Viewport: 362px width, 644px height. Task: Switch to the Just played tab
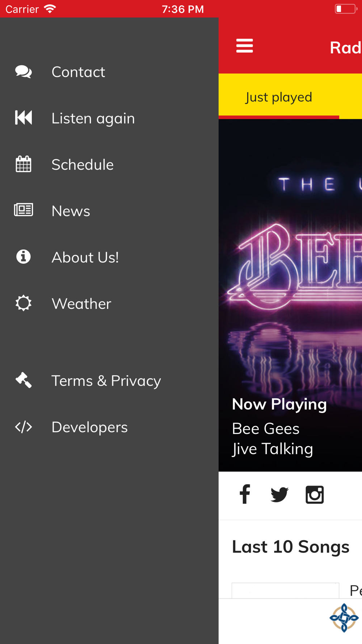point(279,97)
